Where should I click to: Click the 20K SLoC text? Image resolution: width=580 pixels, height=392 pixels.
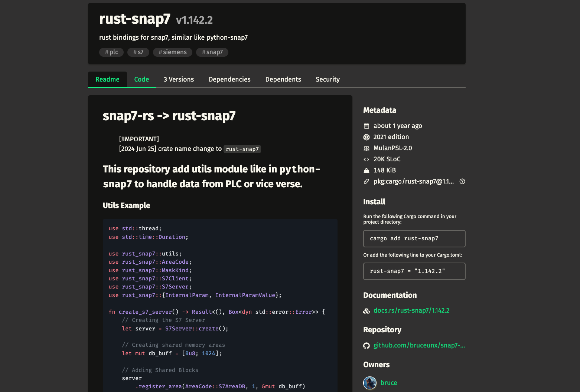[387, 159]
